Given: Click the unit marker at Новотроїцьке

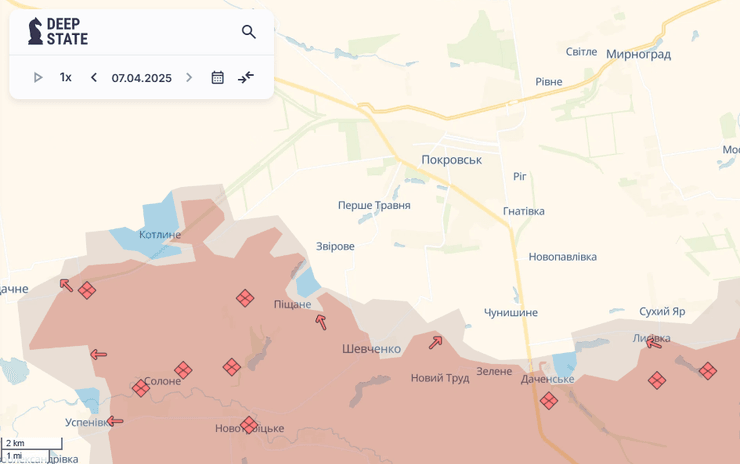Looking at the screenshot, I should (249, 424).
